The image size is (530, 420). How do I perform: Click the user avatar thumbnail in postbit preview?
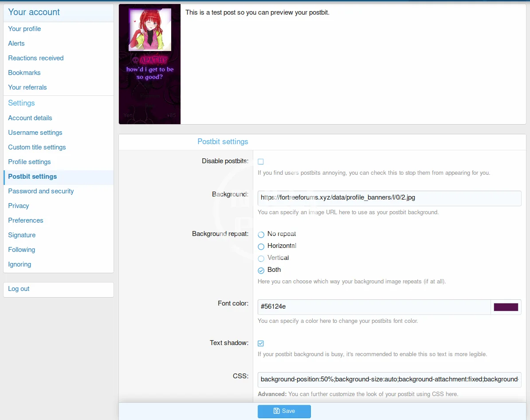(149, 29)
